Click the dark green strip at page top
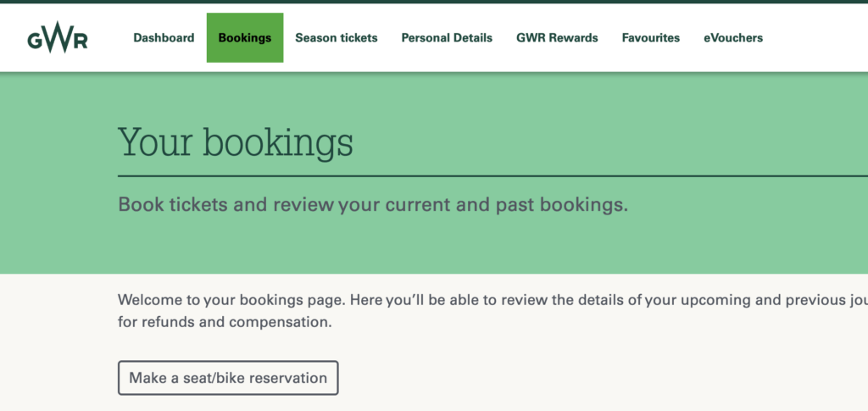868x411 pixels. click(434, 2)
